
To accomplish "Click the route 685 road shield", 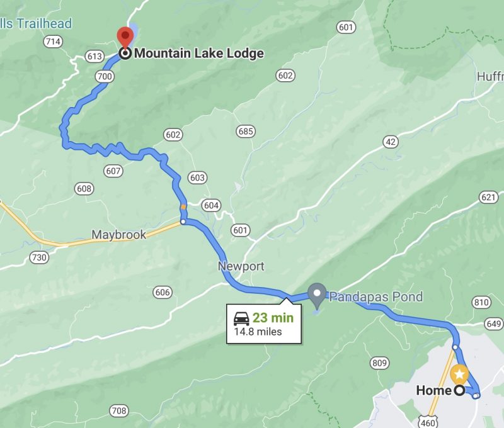I will (246, 132).
